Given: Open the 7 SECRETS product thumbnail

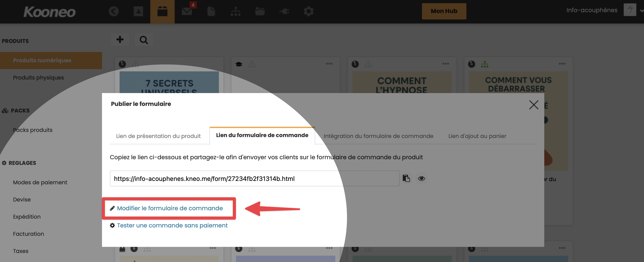Looking at the screenshot, I should point(169,82).
